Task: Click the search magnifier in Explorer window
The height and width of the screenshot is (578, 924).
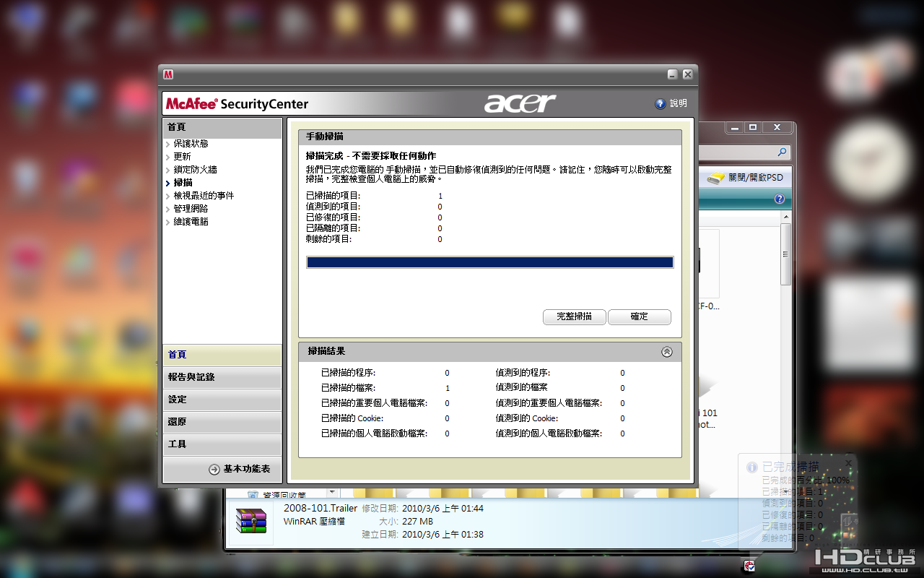Action: (782, 152)
